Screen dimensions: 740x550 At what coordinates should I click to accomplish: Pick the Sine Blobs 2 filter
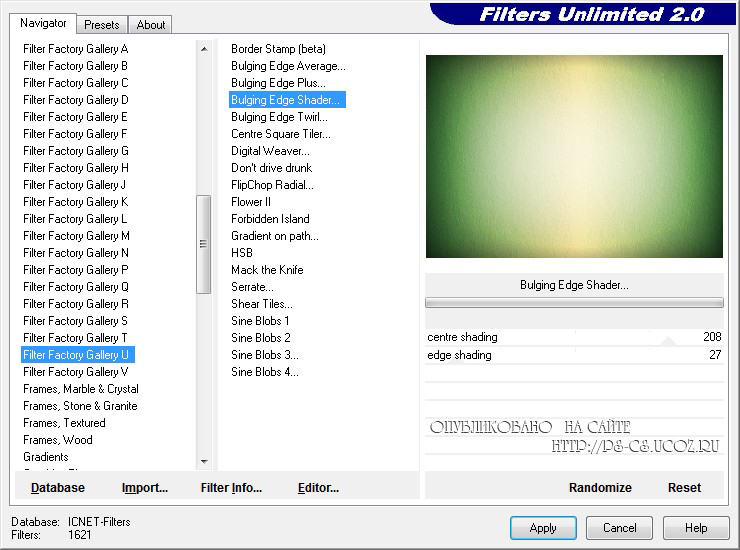click(x=261, y=338)
